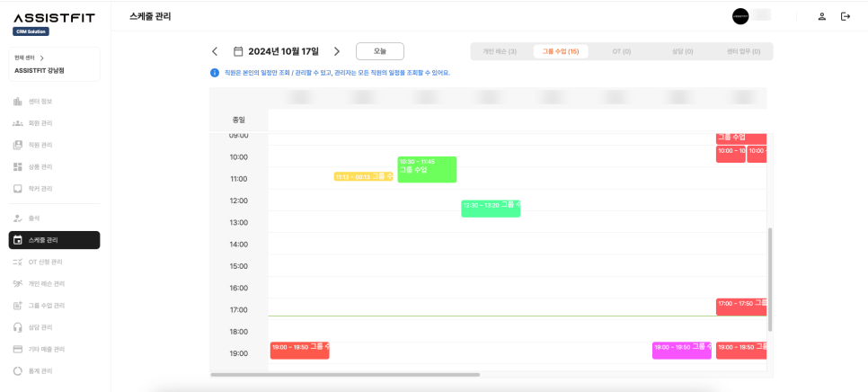Open 상담 관리 headset icon item

point(40,327)
